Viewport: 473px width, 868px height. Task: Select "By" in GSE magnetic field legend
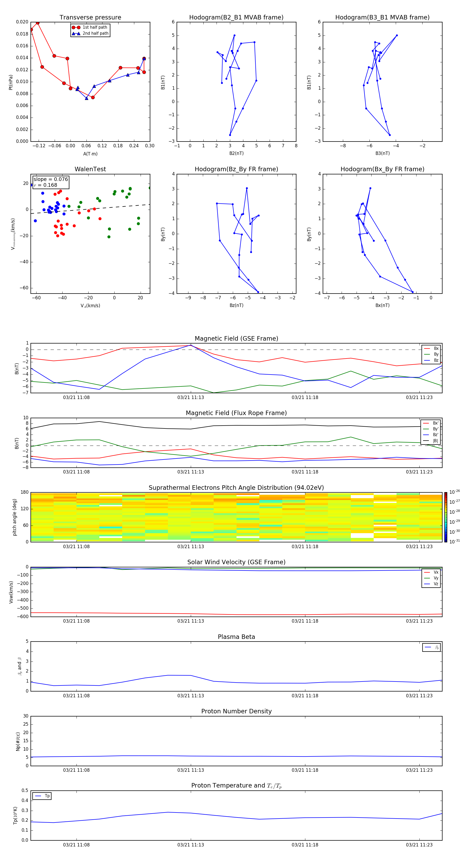point(431,355)
